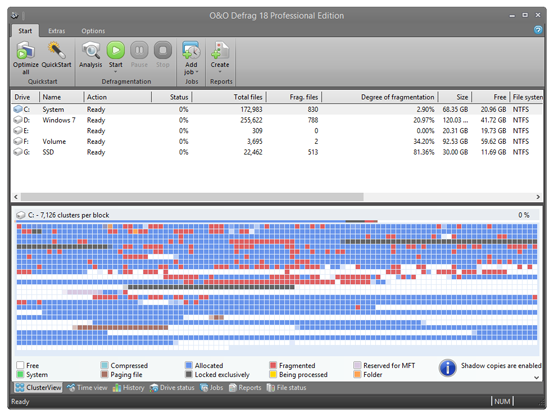Launch the QuickStart wizard icon

pos(57,50)
